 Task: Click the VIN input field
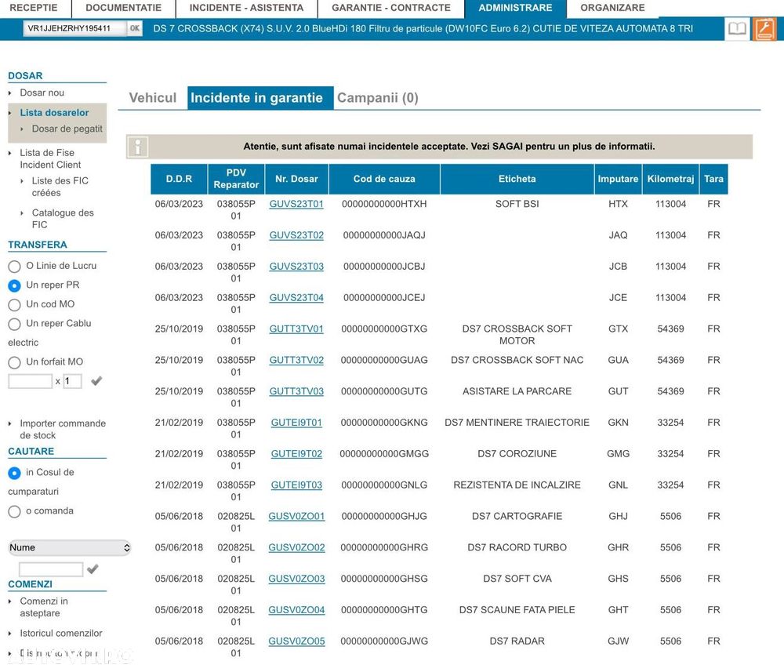(74, 28)
